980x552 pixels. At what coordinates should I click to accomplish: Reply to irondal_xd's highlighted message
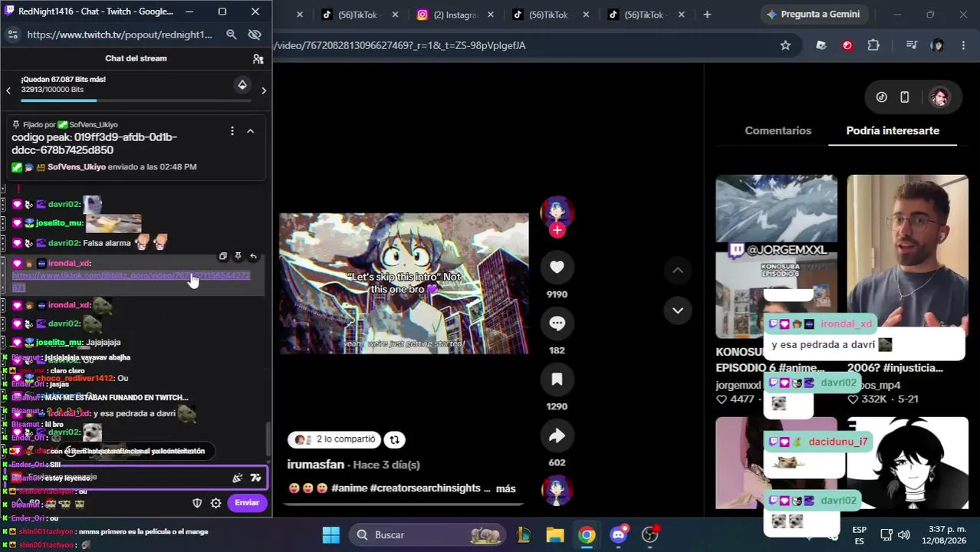coord(253,256)
